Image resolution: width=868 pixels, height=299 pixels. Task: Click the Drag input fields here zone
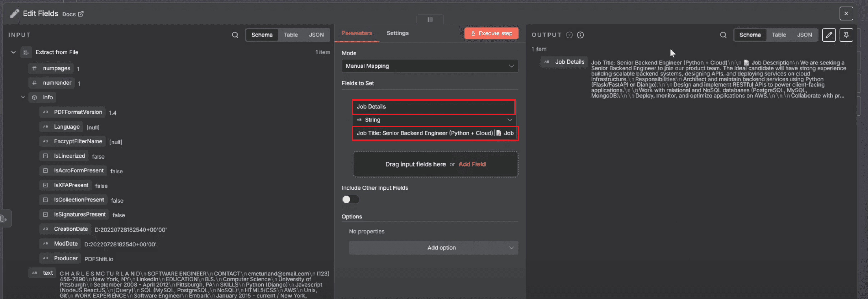[x=435, y=164]
